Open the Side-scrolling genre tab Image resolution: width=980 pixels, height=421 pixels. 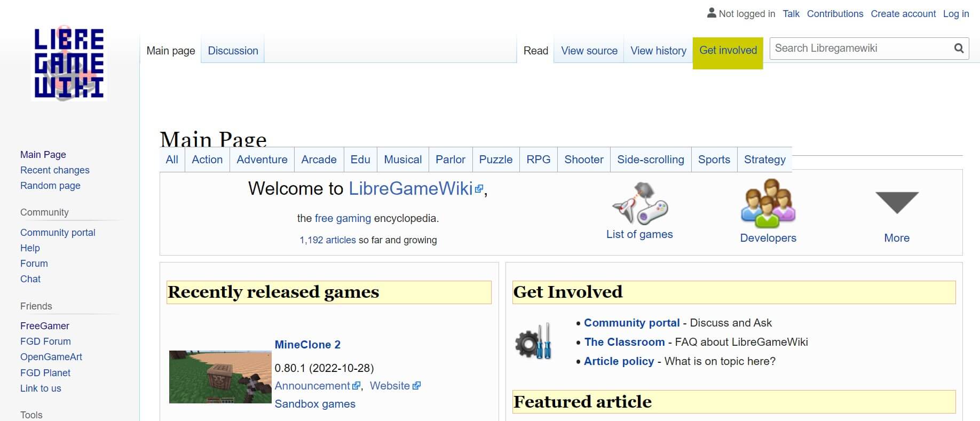[x=651, y=160]
